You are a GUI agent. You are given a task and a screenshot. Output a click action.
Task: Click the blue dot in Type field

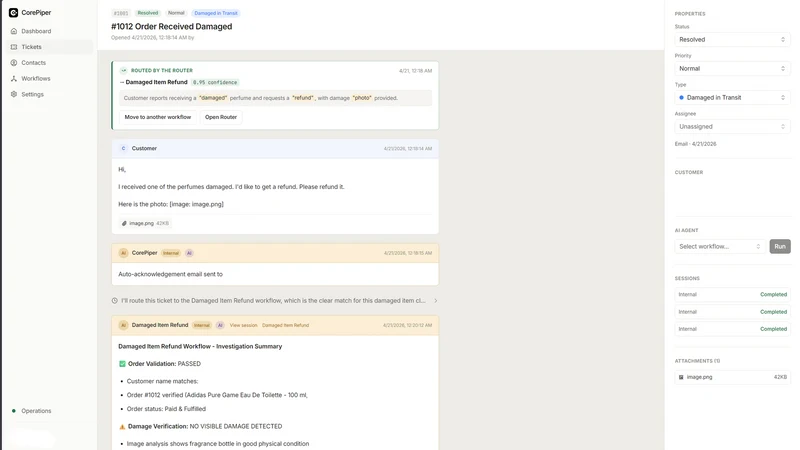(x=681, y=97)
